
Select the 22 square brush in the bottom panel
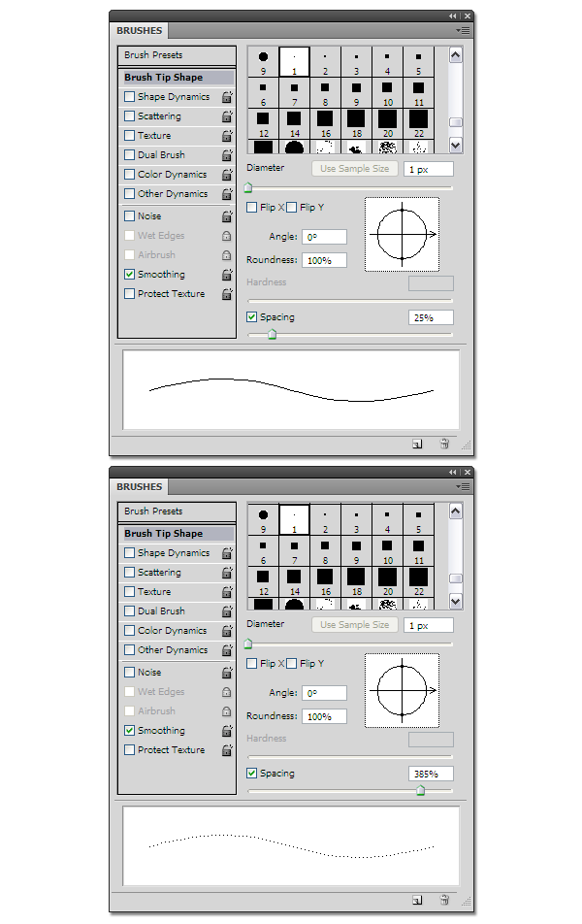click(x=418, y=580)
